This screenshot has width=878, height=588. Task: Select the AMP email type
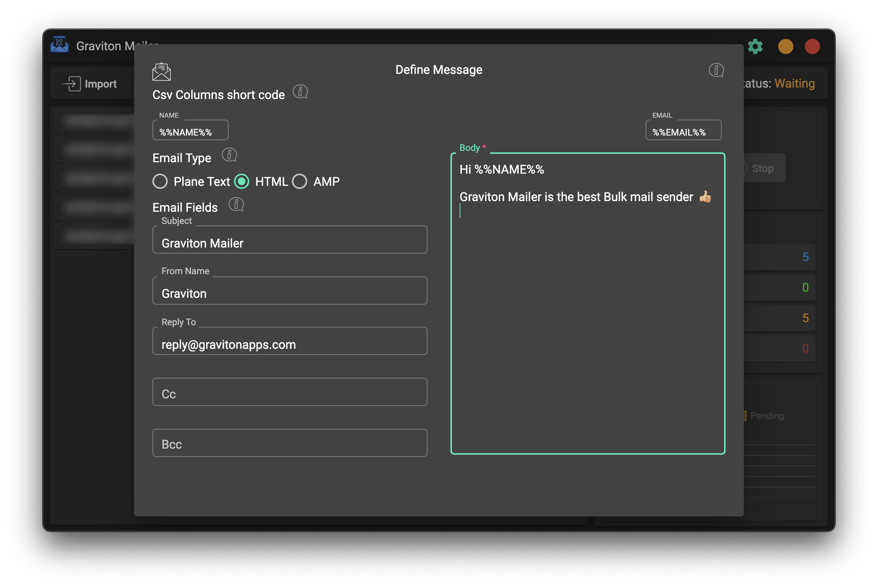pyautogui.click(x=300, y=182)
